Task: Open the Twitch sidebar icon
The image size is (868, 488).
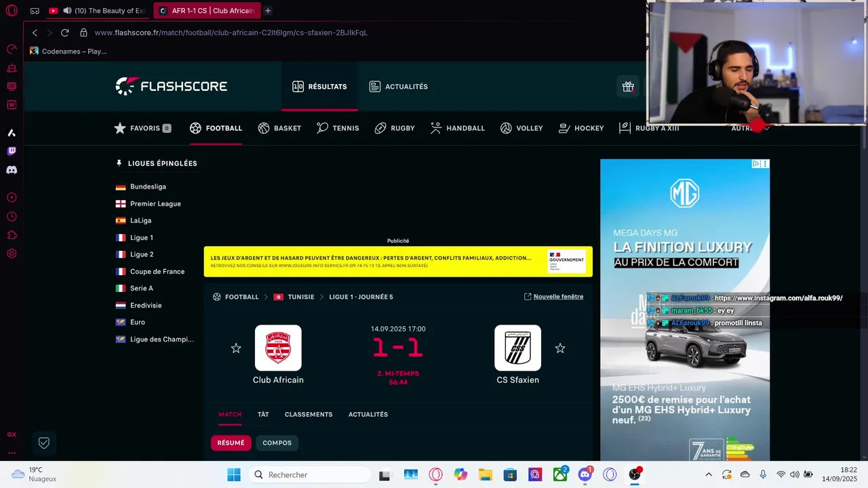Action: coord(12,151)
